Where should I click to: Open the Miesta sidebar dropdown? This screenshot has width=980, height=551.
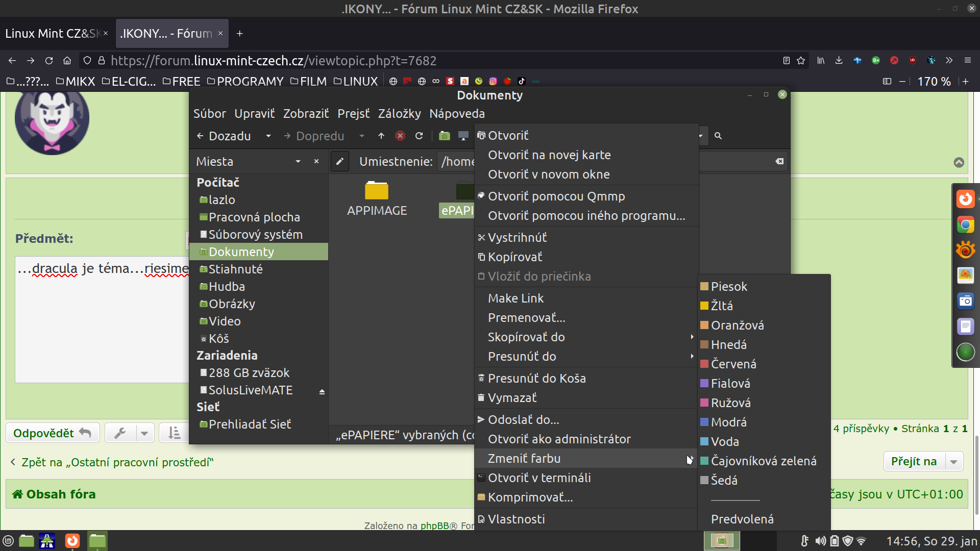298,162
